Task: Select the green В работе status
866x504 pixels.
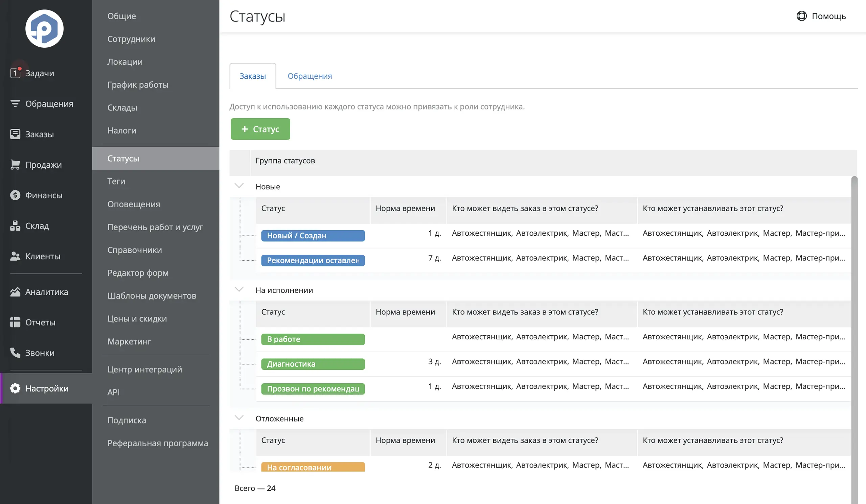Action: click(313, 339)
